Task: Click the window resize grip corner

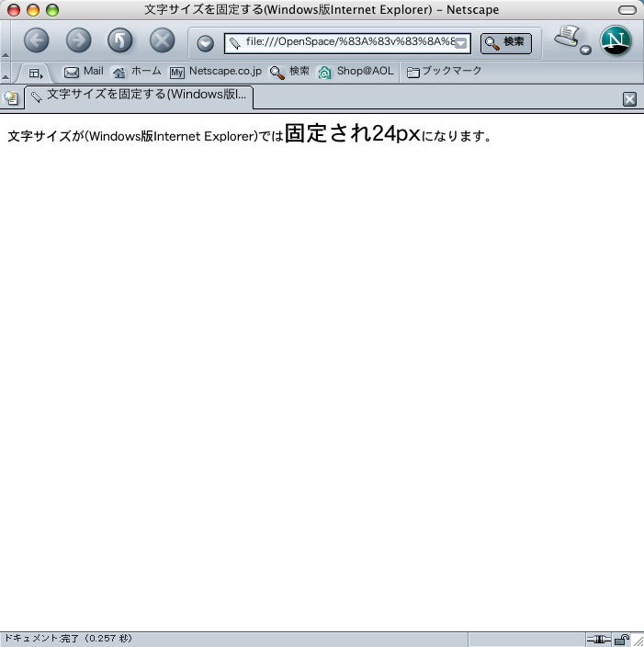Action: [638, 641]
